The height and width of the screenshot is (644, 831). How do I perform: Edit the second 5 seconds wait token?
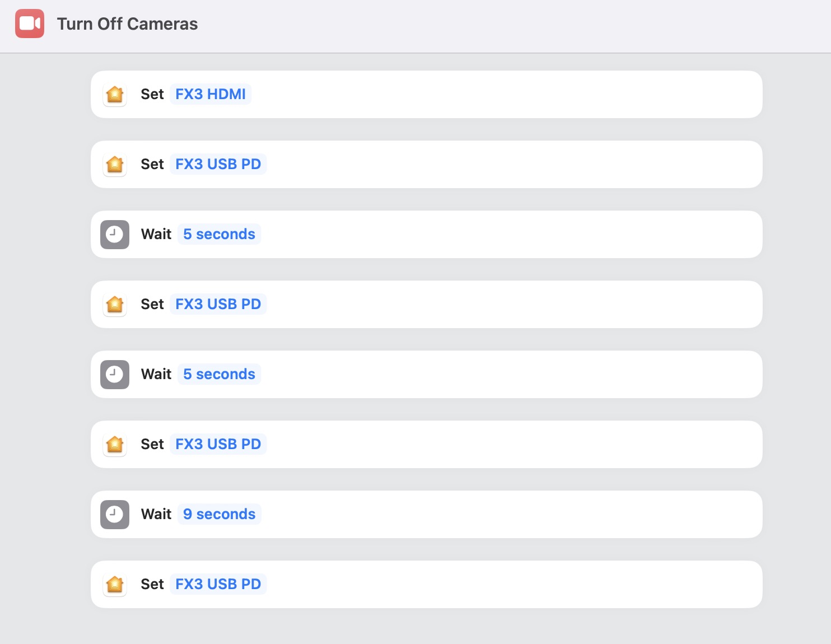[220, 374]
